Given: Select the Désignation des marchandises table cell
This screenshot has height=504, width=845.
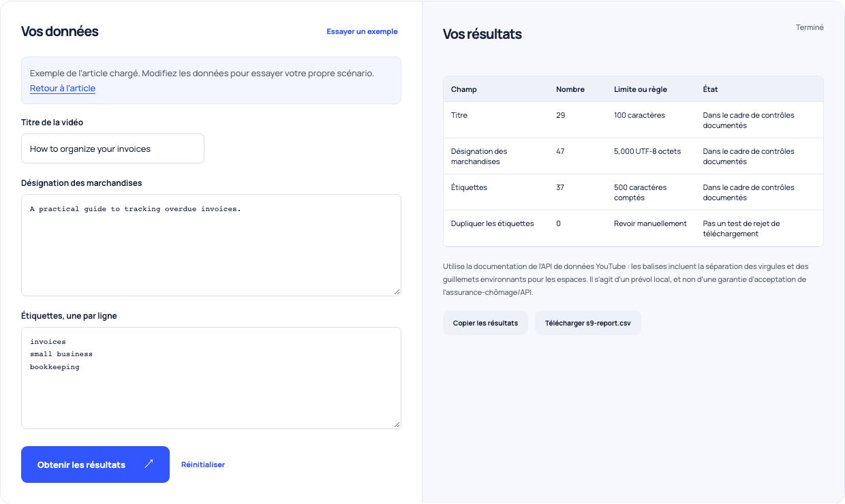Looking at the screenshot, I should point(479,156).
